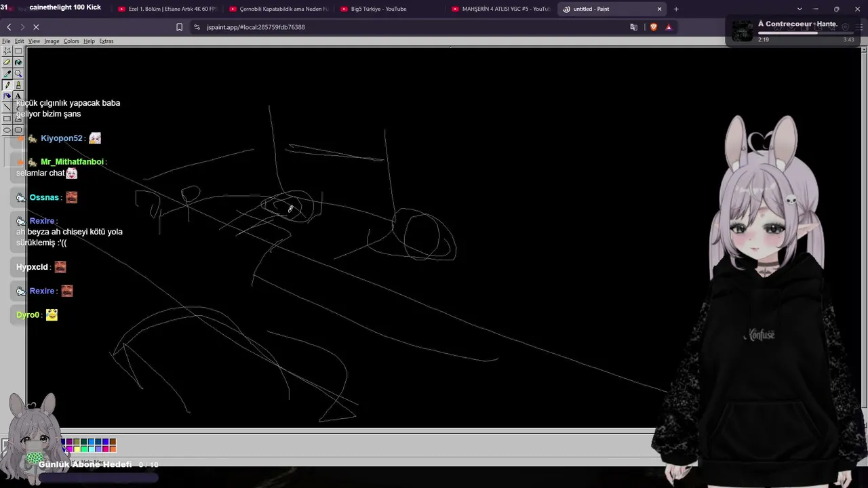
Task: Click the Günlük Abone Hedefi label
Action: (x=85, y=464)
